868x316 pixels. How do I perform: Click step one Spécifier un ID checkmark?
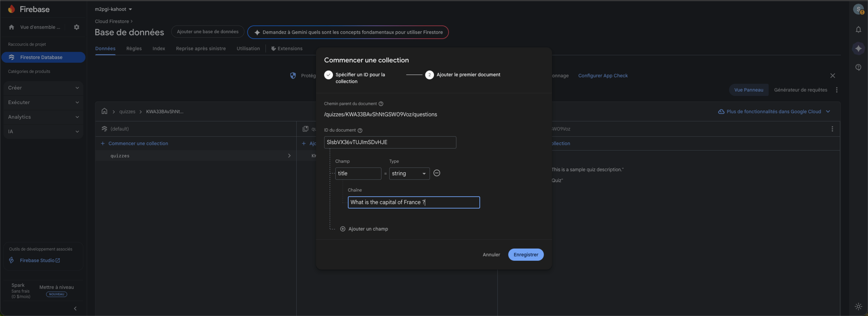[x=328, y=75]
